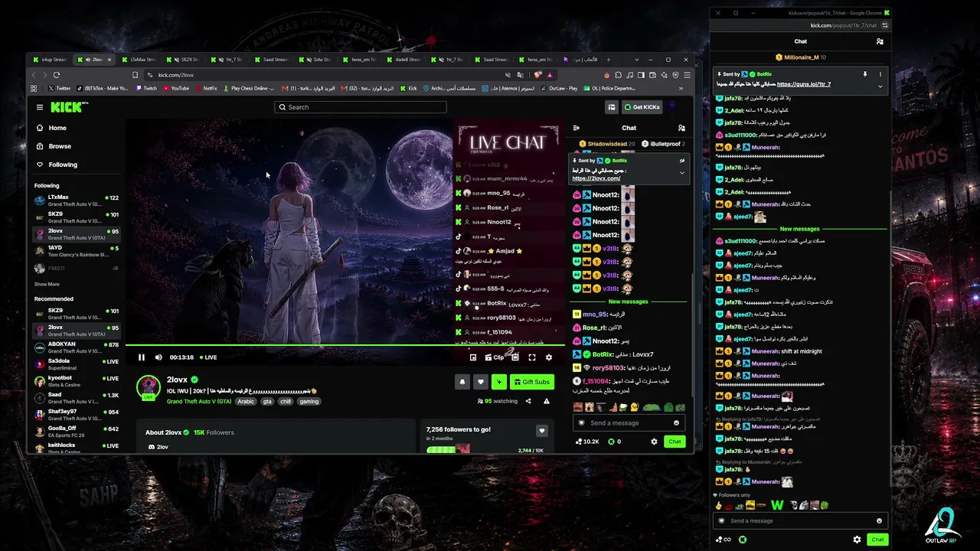
Task: Click the main chat green Chat button
Action: 675,442
